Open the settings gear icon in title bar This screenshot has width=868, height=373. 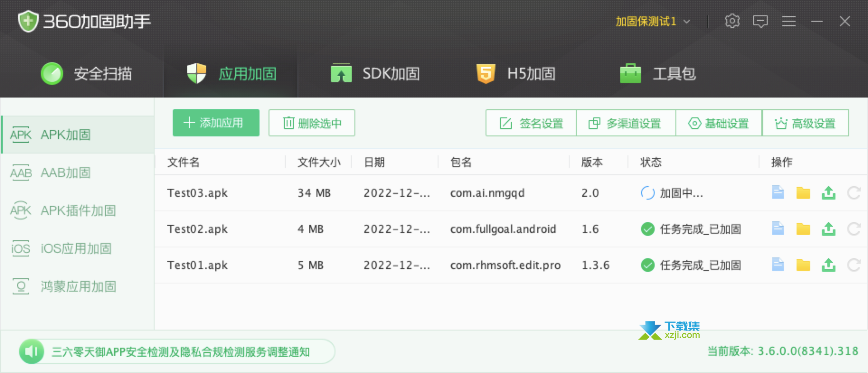click(732, 21)
